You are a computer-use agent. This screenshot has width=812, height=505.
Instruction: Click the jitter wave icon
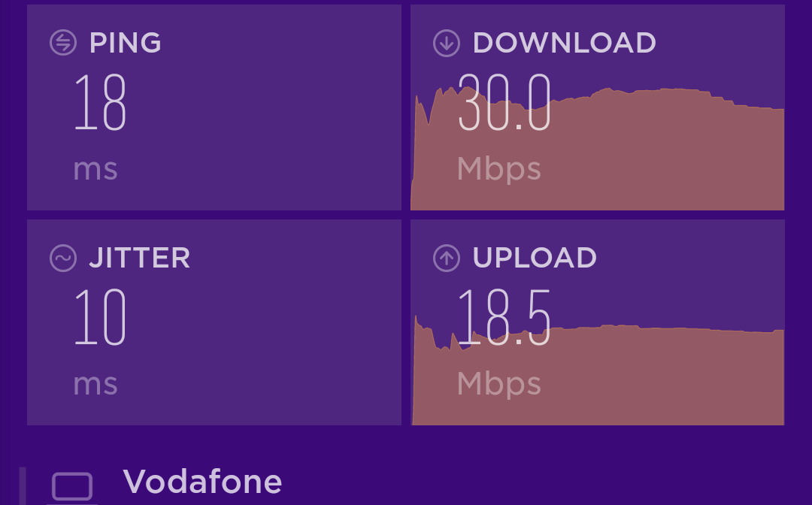click(x=63, y=258)
